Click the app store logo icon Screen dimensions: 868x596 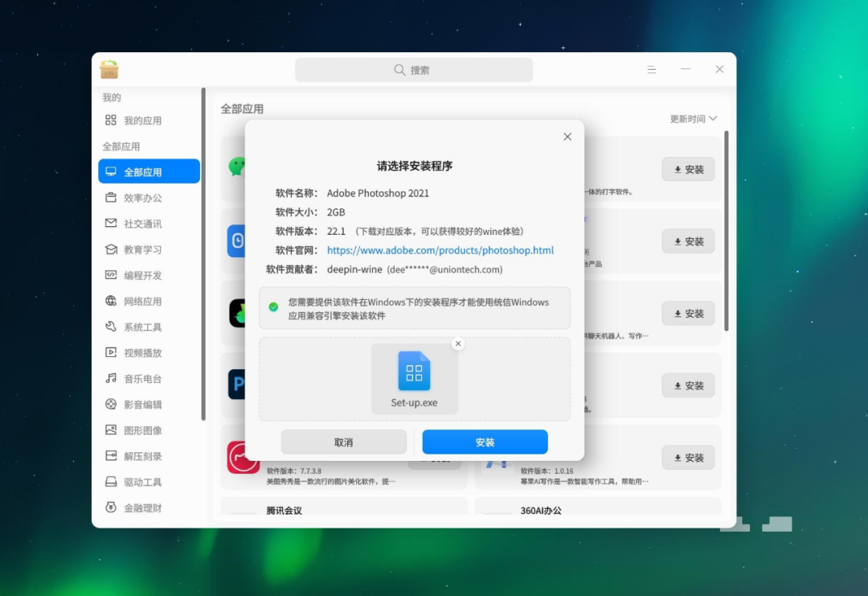point(109,70)
